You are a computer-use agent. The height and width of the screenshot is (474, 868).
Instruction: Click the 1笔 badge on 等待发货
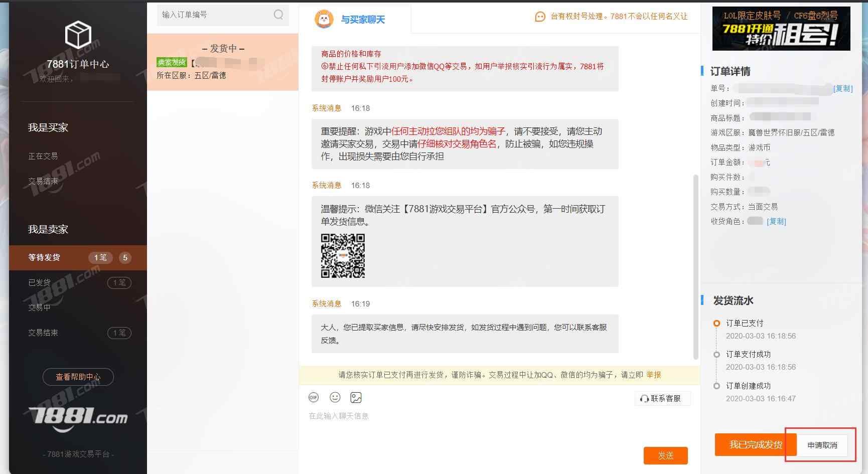(x=100, y=257)
